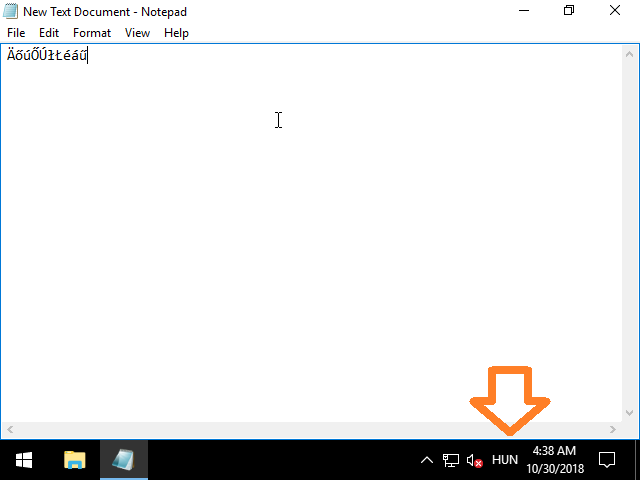640x480 pixels.
Task: Click the horizontal scrollbar left arrow
Action: coord(9,429)
